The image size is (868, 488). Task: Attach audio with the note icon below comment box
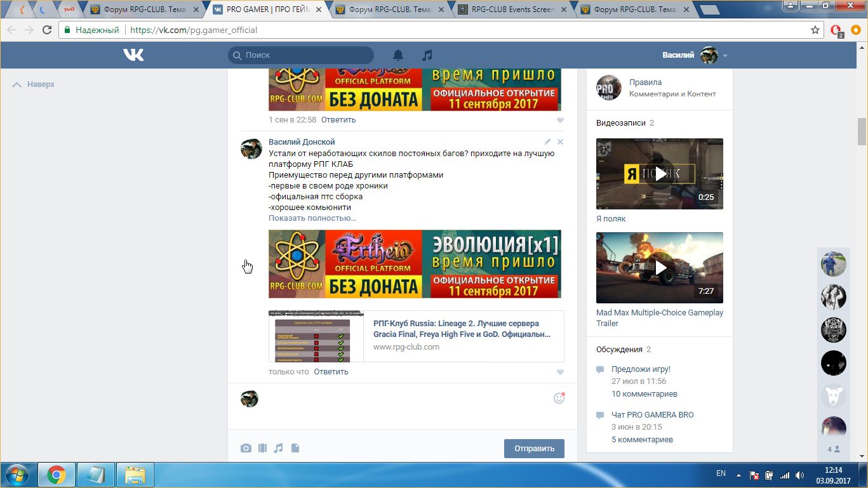[x=278, y=448]
